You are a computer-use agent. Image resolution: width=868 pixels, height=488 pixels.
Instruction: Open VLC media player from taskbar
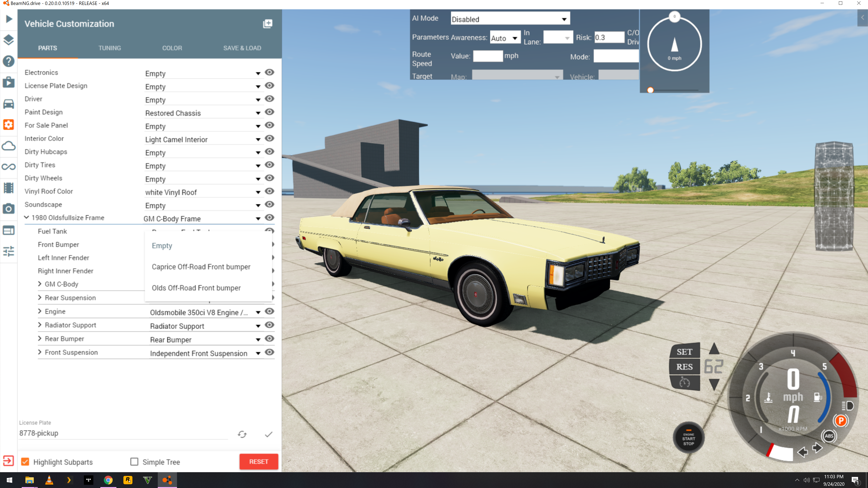click(x=49, y=480)
